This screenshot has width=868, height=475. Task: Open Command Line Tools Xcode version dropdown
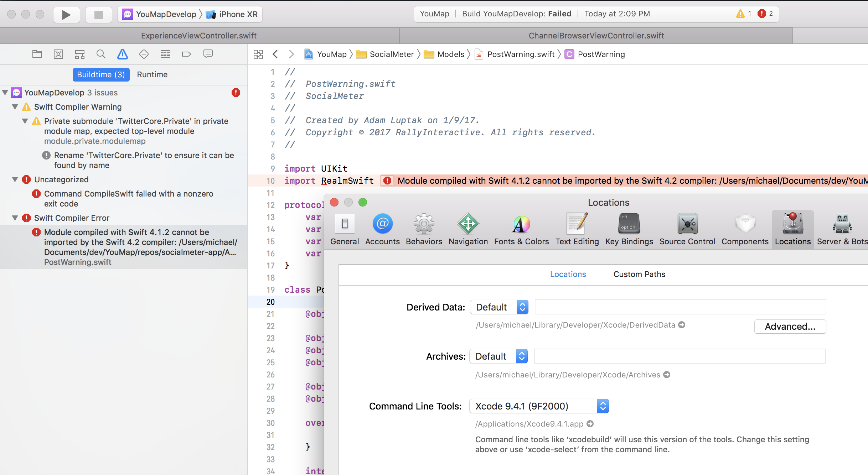coord(539,406)
